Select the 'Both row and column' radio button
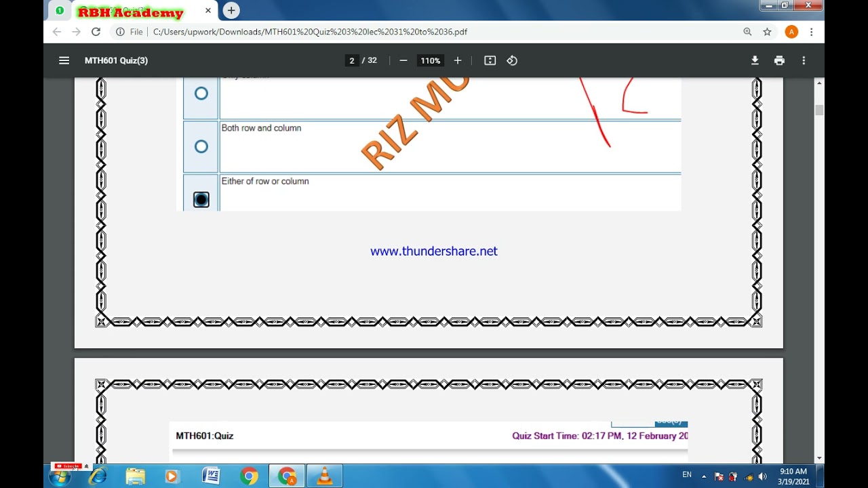 tap(201, 146)
